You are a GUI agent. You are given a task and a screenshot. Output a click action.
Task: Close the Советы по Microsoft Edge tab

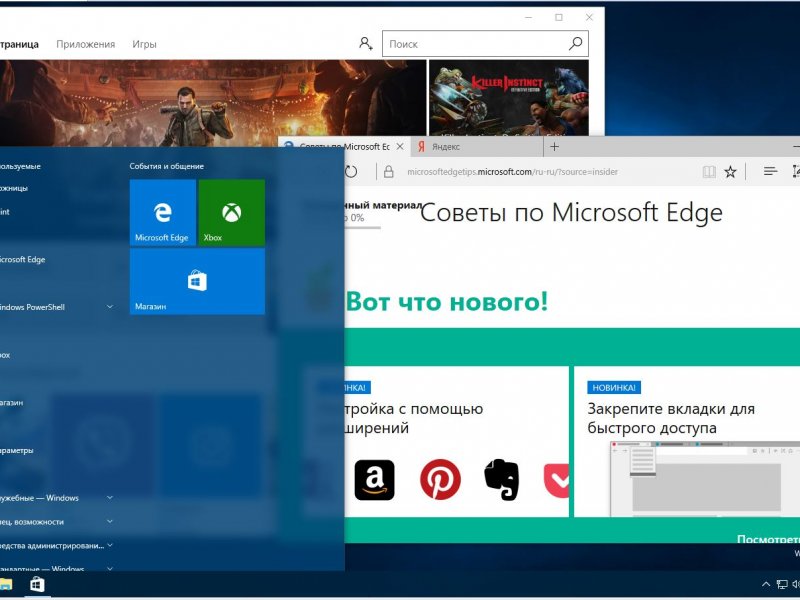(400, 147)
